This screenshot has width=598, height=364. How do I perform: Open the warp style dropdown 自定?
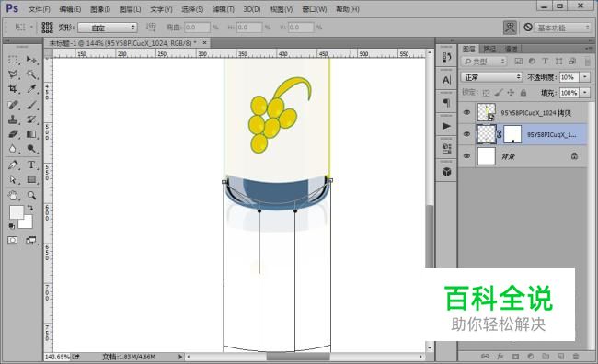(x=107, y=28)
